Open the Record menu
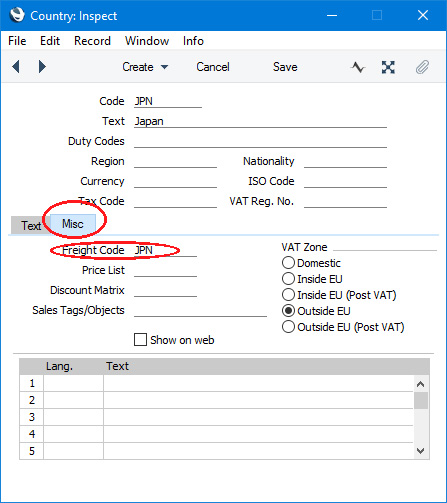The height and width of the screenshot is (503, 447). pyautogui.click(x=92, y=41)
